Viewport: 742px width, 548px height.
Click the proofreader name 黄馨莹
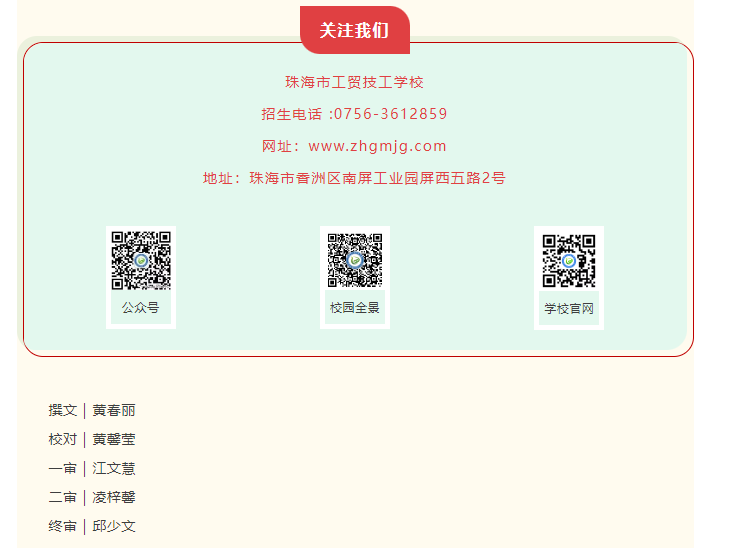click(x=114, y=439)
